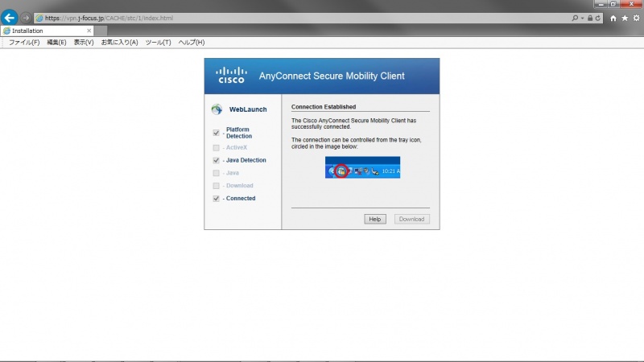Open the Tools gear icon
The width and height of the screenshot is (644, 362).
tap(636, 18)
